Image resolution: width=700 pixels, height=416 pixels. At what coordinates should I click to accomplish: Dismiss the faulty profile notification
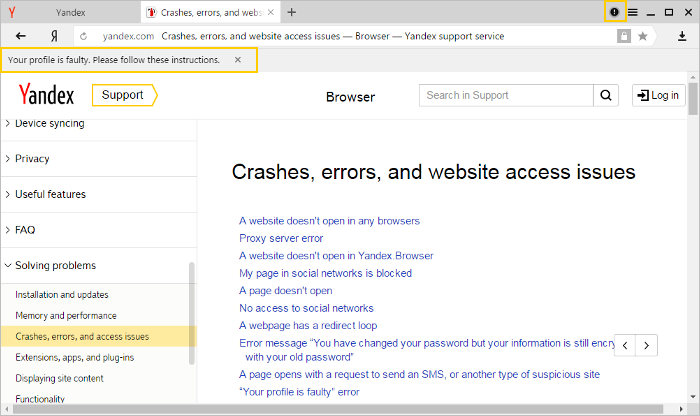point(238,60)
